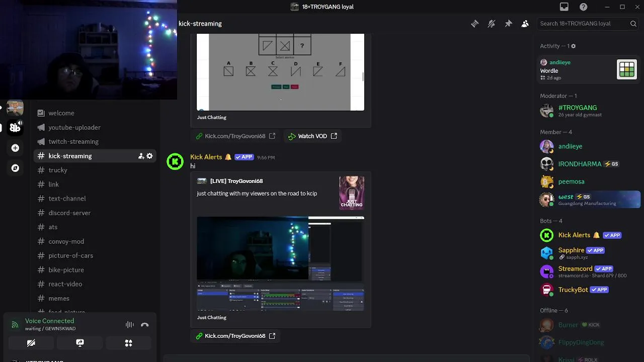Open IRONDHARMA member profile

589,164
